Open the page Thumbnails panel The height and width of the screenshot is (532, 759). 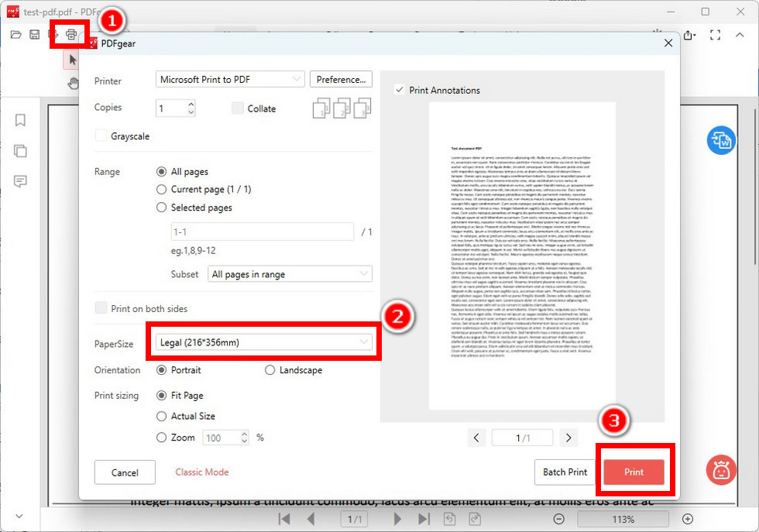point(19,151)
